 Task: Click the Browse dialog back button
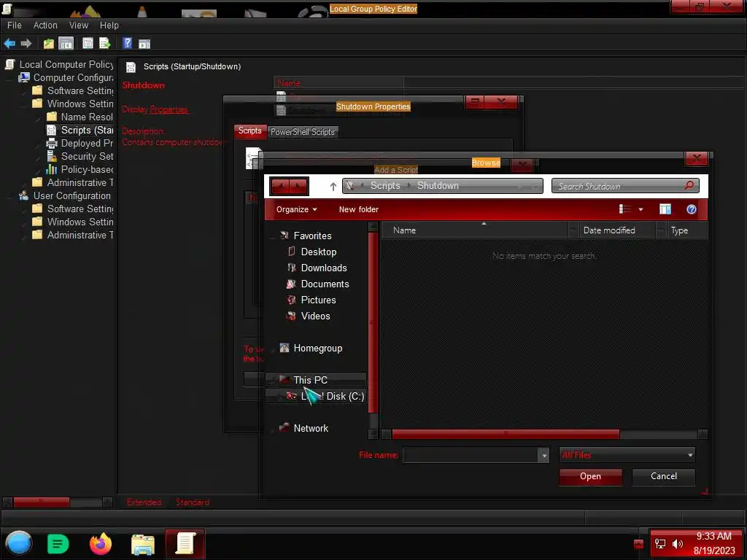(280, 186)
